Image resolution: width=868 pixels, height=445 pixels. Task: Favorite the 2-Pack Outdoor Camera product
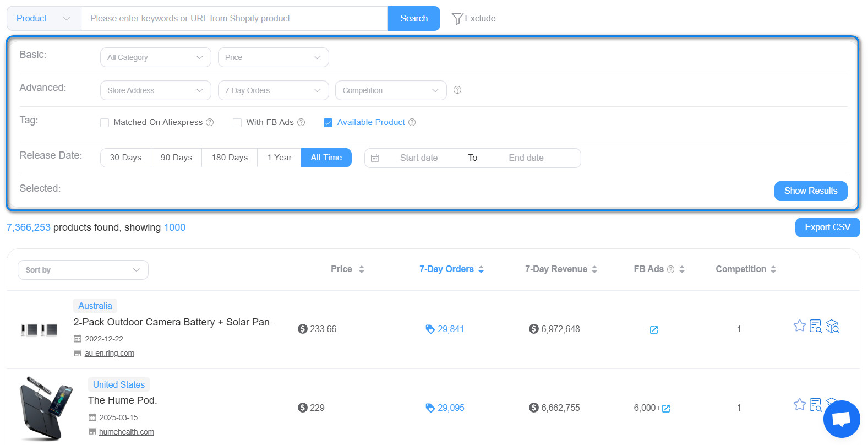coord(800,325)
